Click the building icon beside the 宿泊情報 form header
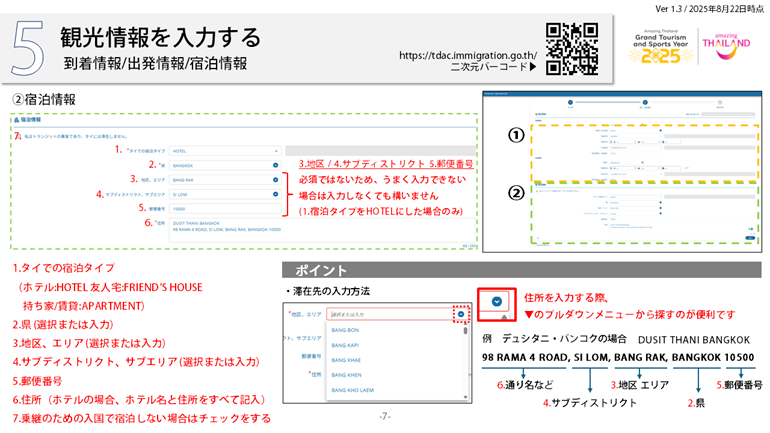This screenshot has height=433, width=770. point(17,120)
